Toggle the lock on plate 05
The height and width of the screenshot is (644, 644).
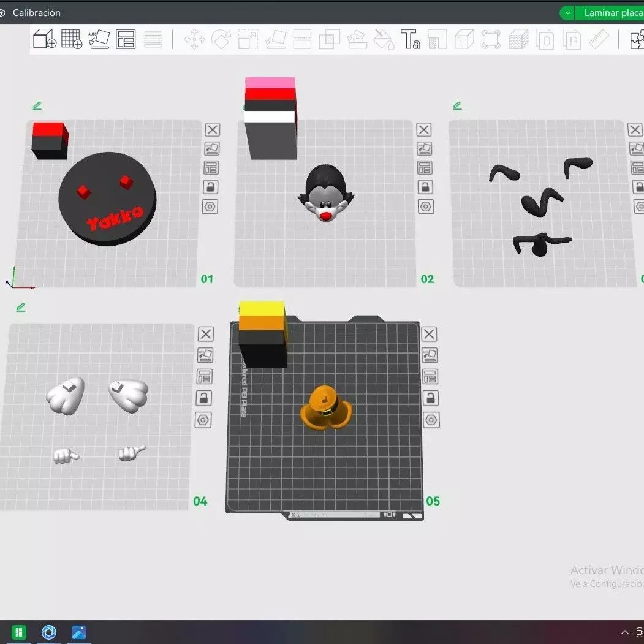point(430,398)
